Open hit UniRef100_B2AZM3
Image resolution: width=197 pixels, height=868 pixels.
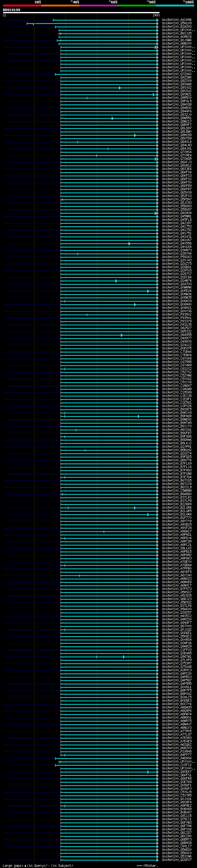(177, 26)
